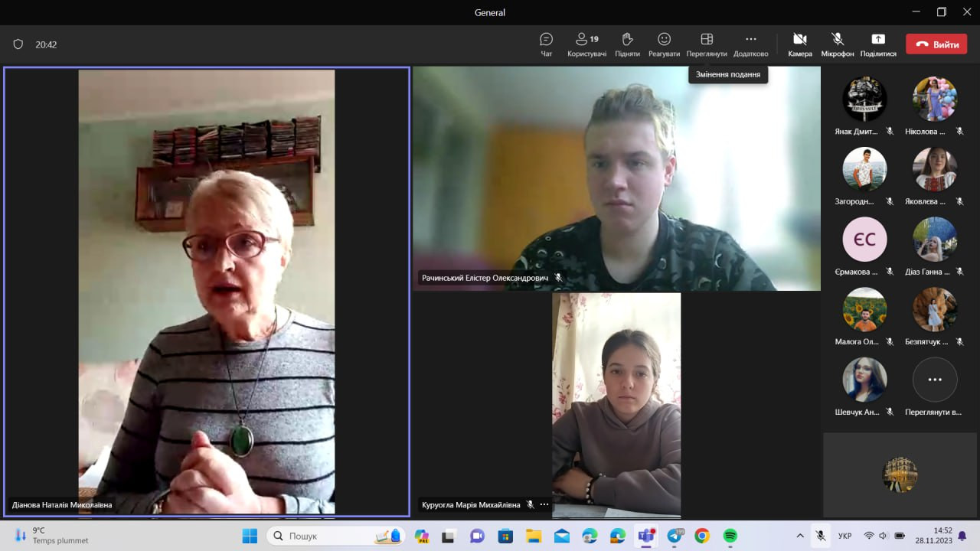
Task: Open Telegram from the taskbar
Action: [x=675, y=536]
